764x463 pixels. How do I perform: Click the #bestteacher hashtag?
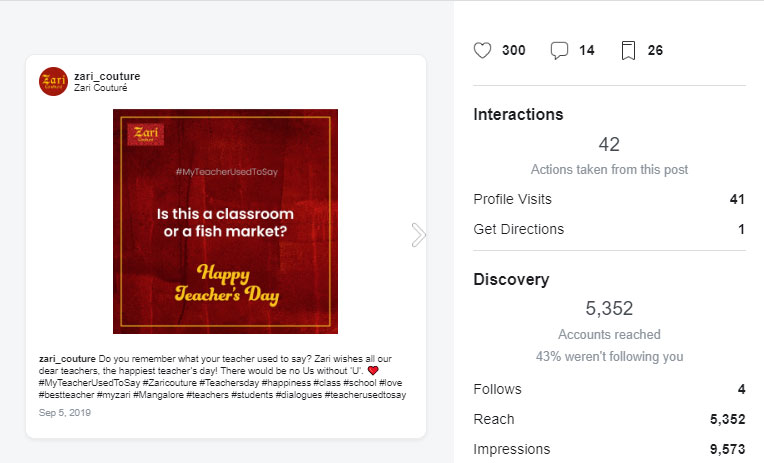coord(66,395)
